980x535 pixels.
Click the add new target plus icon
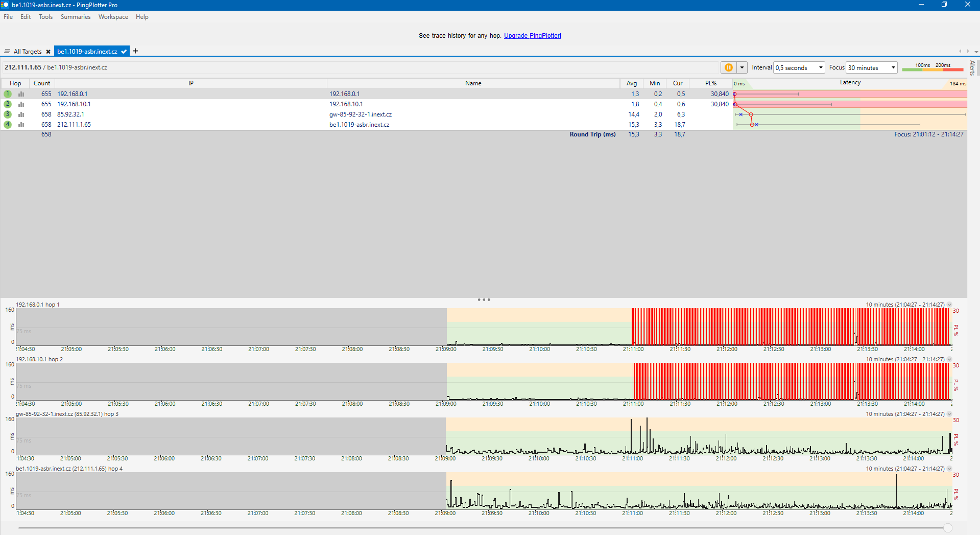(135, 51)
